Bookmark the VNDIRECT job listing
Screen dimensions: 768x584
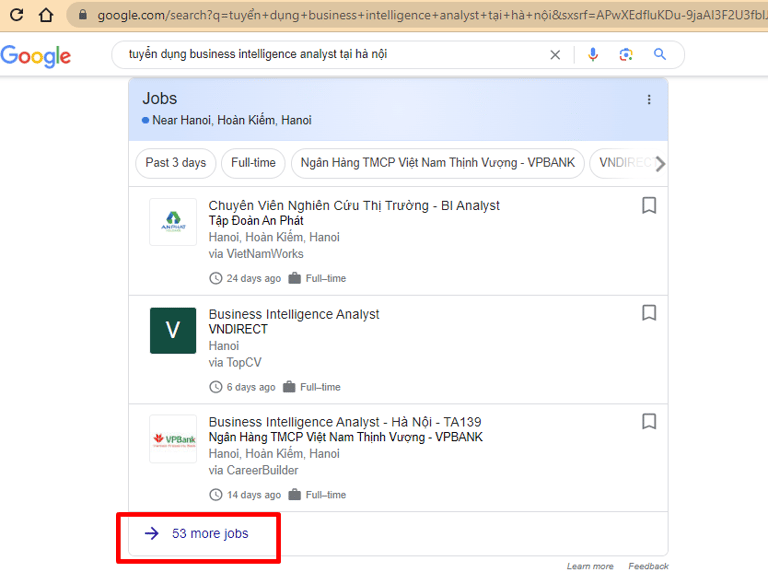click(649, 313)
